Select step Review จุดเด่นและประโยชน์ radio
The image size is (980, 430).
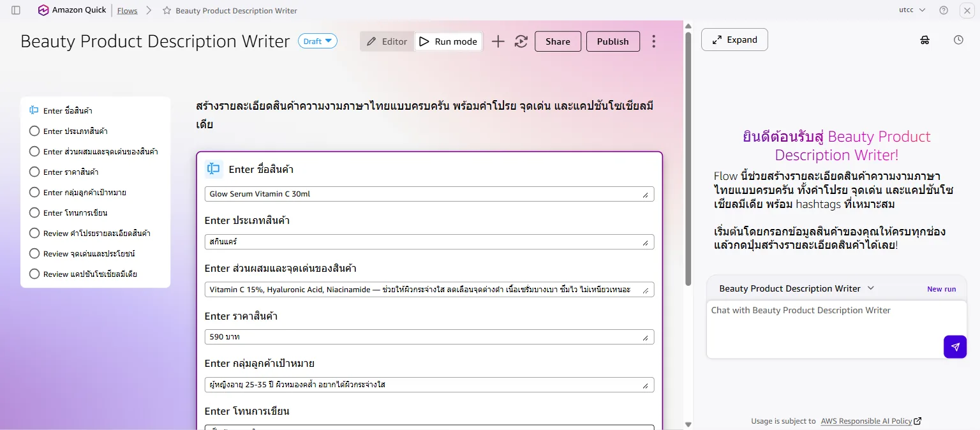coord(34,254)
